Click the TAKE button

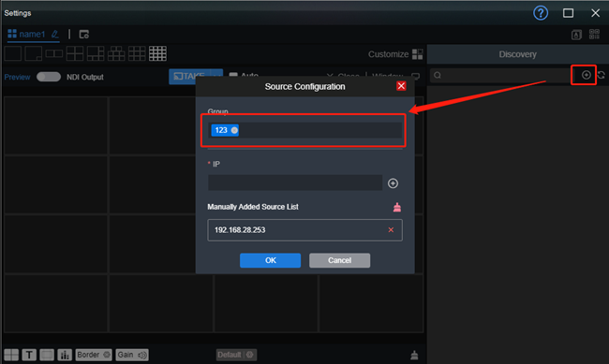coord(189,76)
